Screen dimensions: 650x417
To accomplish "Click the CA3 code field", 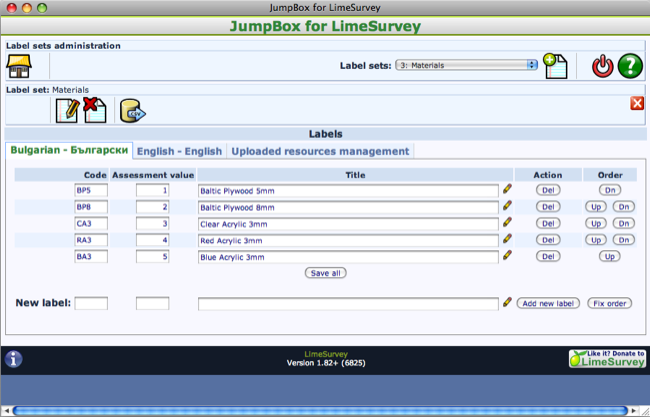I will coord(91,223).
